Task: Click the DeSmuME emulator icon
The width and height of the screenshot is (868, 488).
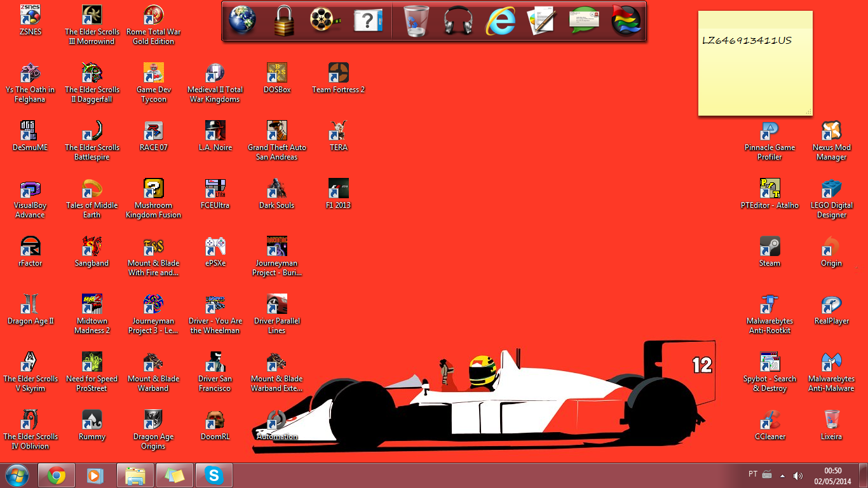Action: [x=30, y=130]
